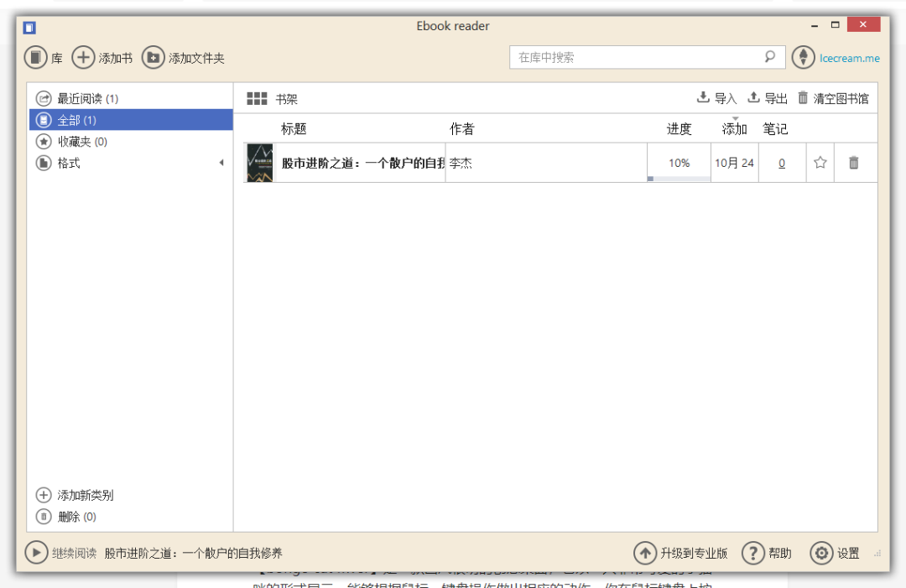Viewport: 906px width, 588px height.
Task: Delete the book with trash icon
Action: pyautogui.click(x=853, y=163)
